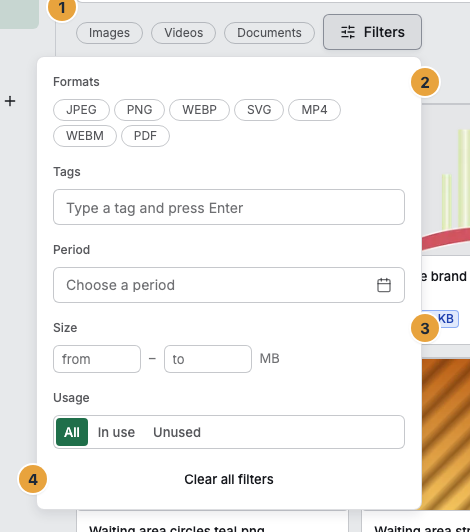Toggle the SVG format chip
470x532 pixels.
pos(259,110)
